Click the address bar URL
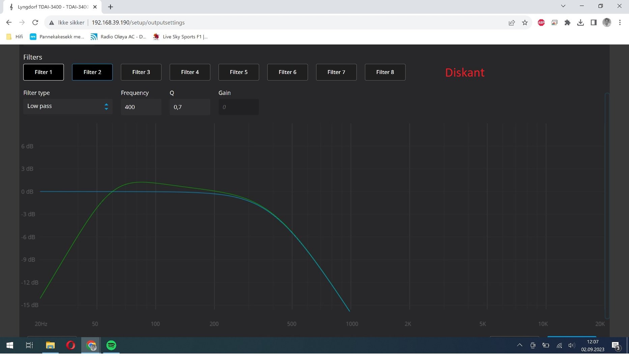 (x=138, y=23)
